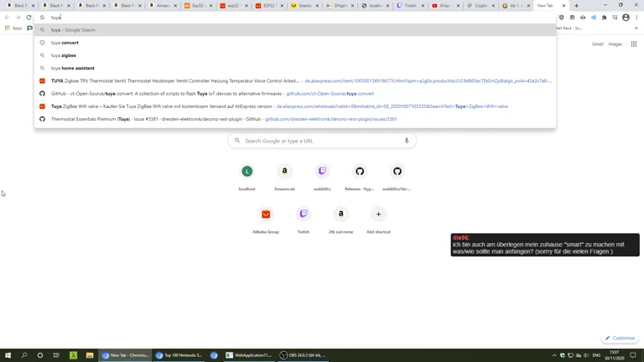The width and height of the screenshot is (644, 362).
Task: Open the Amazon.de shortcut
Action: [x=284, y=172]
